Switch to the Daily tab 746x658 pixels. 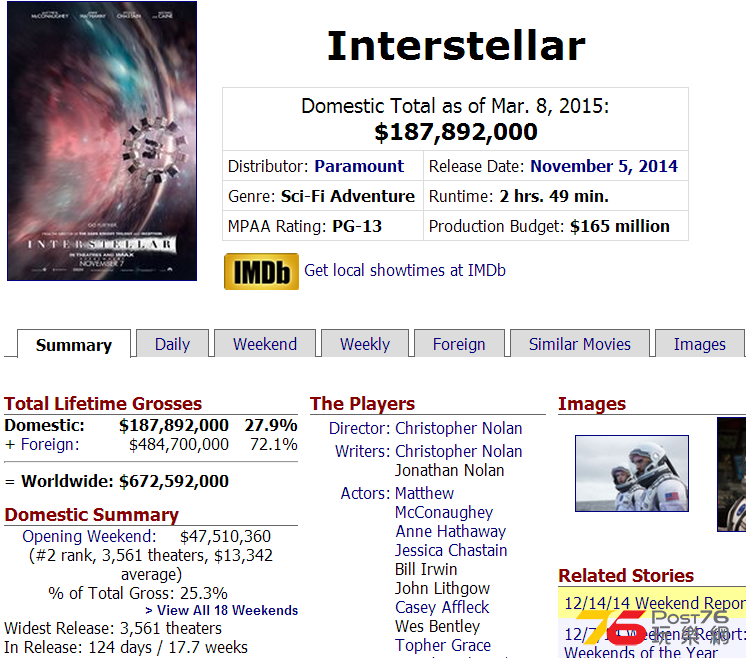click(172, 344)
